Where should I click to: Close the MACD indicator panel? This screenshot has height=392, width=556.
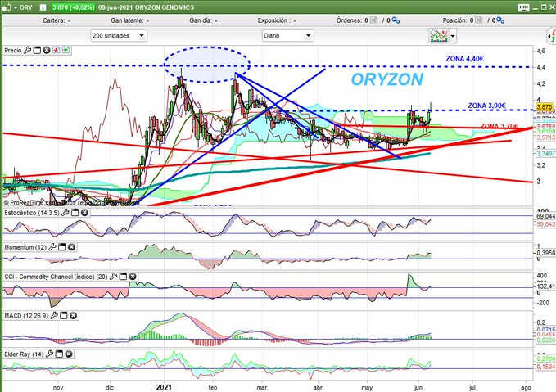click(73, 315)
